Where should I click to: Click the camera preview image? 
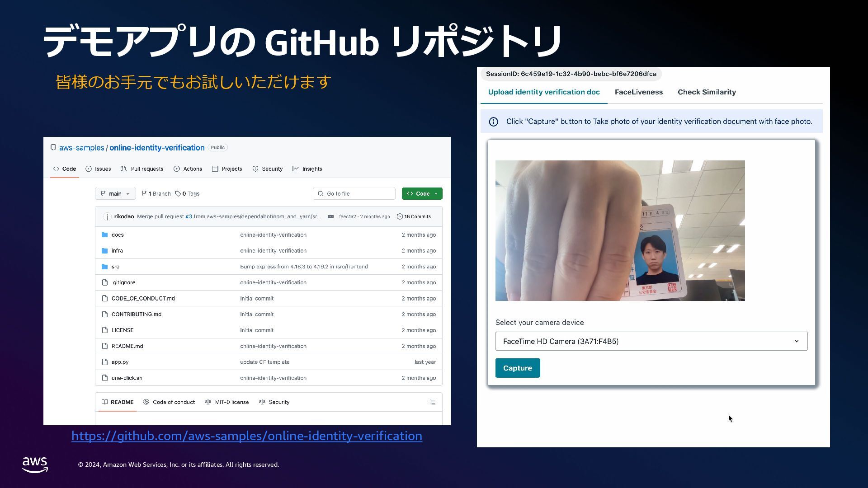[x=620, y=231]
